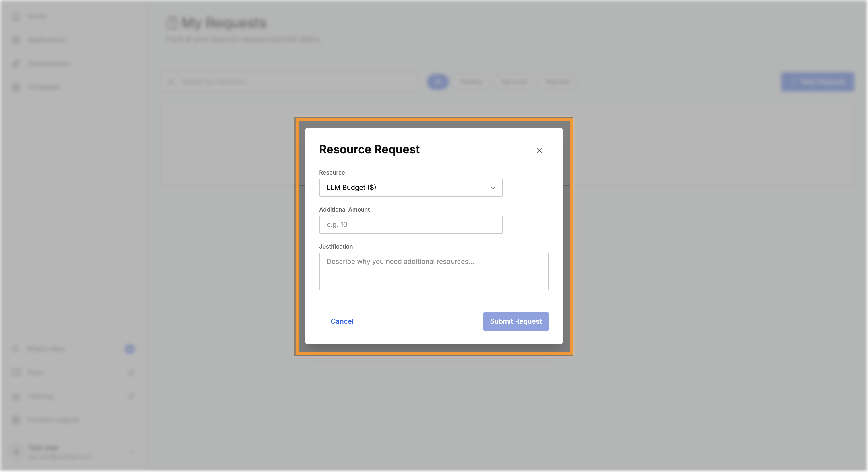Select the Templates sidebar icon
The width and height of the screenshot is (868, 472).
[x=16, y=87]
